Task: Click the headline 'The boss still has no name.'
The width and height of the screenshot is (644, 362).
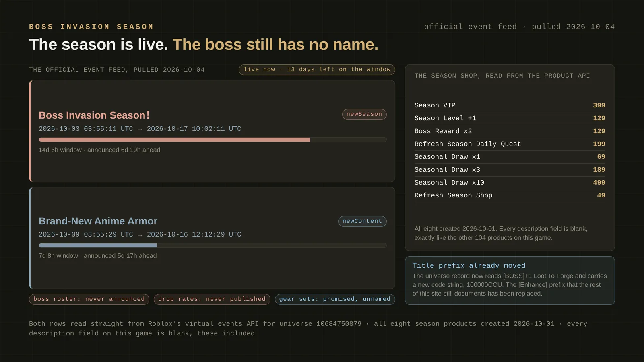Action: pyautogui.click(x=275, y=45)
